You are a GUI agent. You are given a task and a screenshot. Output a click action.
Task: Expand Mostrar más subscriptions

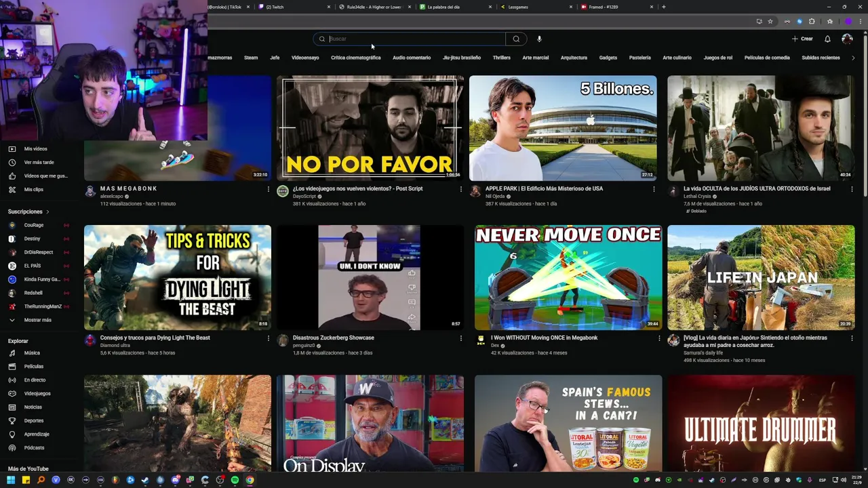pyautogui.click(x=37, y=320)
